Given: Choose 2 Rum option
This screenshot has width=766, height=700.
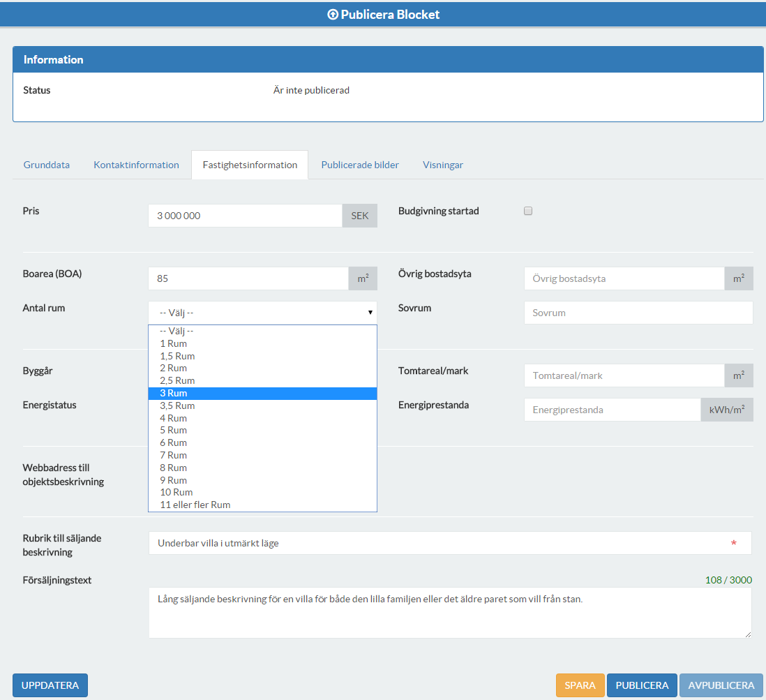Looking at the screenshot, I should (263, 368).
